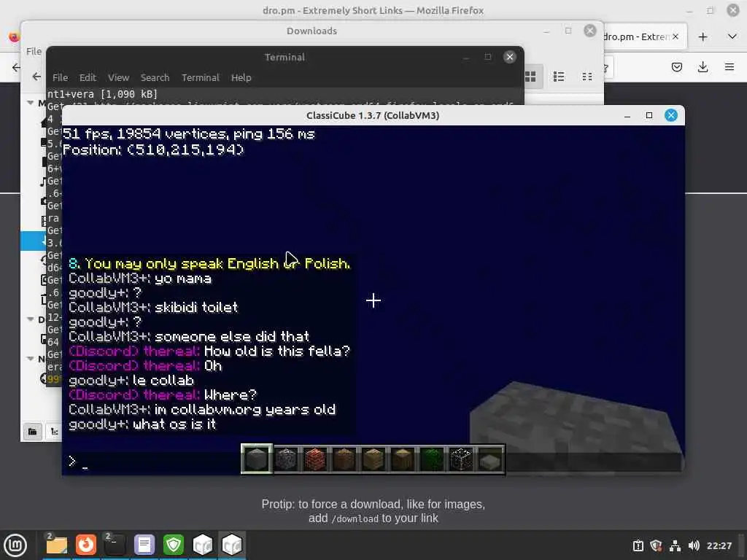Collapse the My Computer sidebar section
This screenshot has height=560, width=747.
tap(31, 102)
